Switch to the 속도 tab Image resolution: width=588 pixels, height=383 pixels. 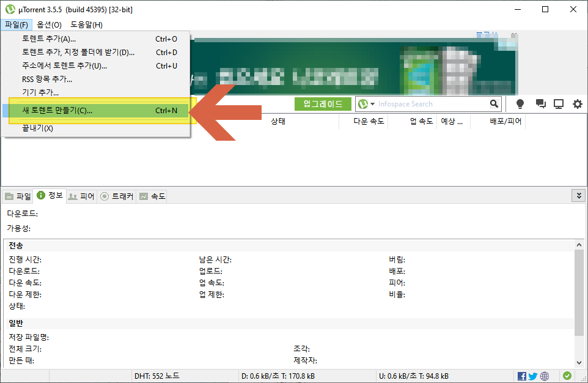pos(152,196)
